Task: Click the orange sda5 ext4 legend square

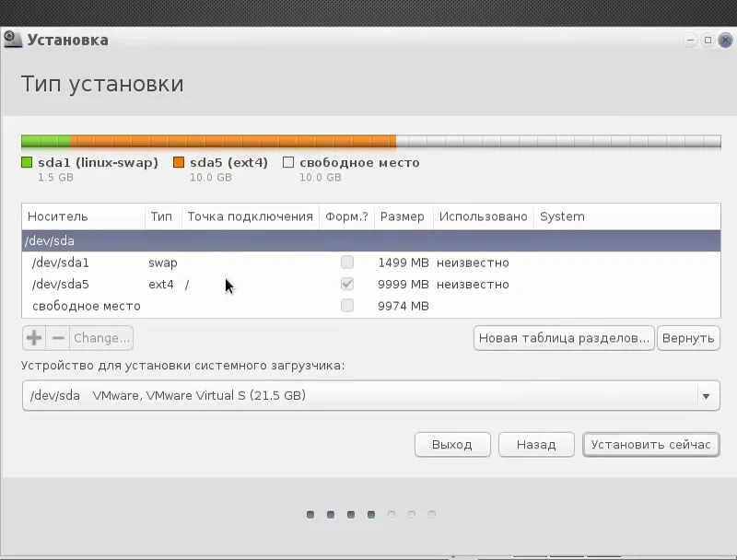Action: [179, 162]
